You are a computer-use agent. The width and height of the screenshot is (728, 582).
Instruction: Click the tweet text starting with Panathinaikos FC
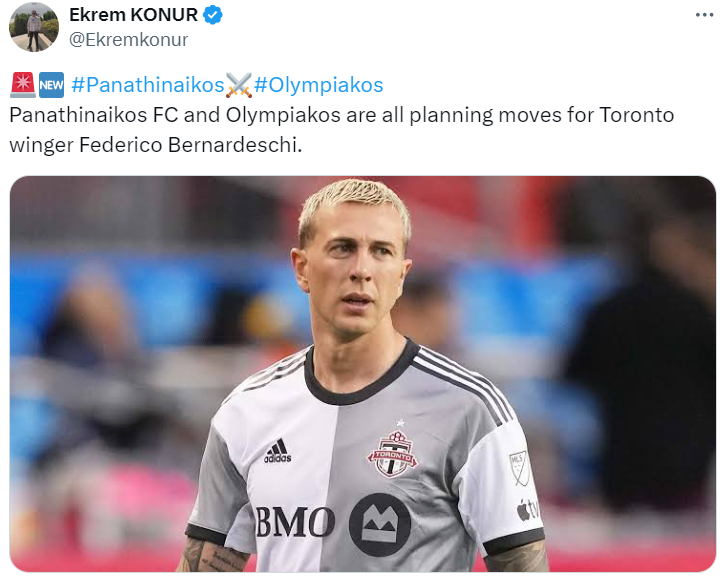341,130
